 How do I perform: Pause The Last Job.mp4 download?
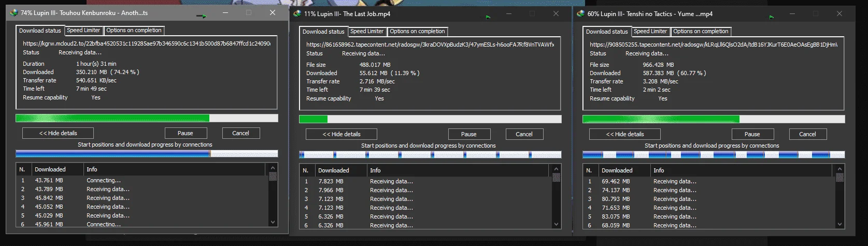click(x=469, y=134)
